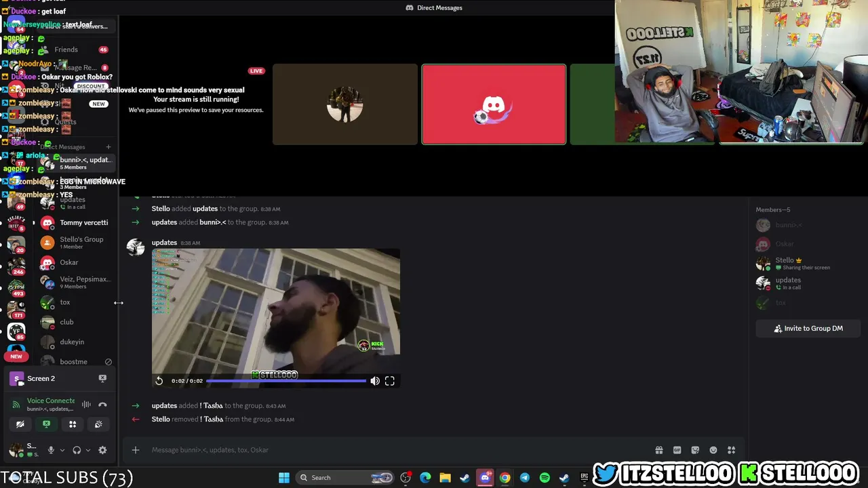Select the profile-picture stream tile
The height and width of the screenshot is (488, 868).
point(345,104)
